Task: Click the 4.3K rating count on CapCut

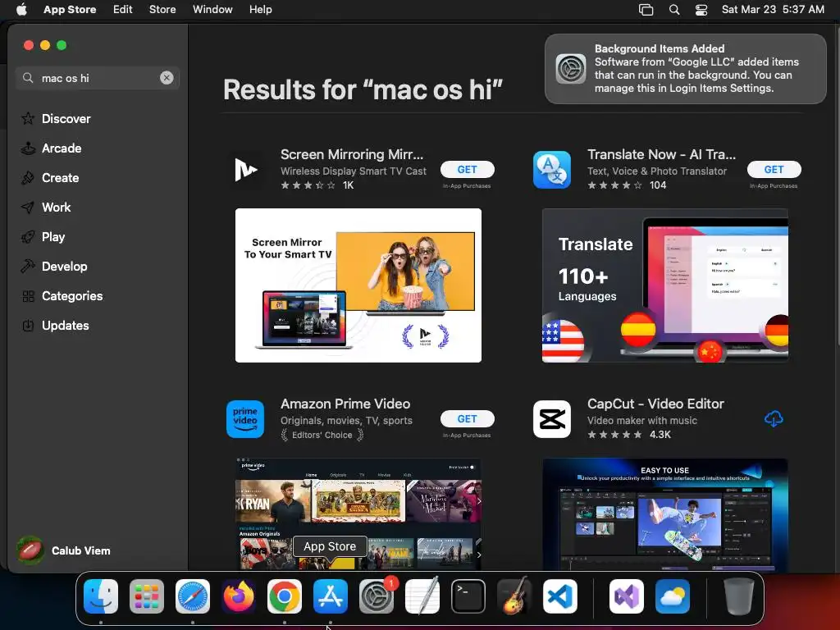Action: [660, 435]
